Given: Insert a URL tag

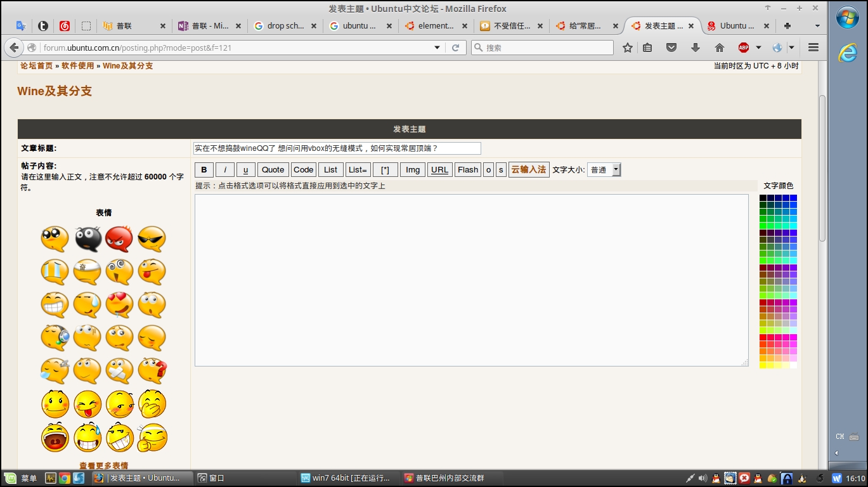Looking at the screenshot, I should [440, 170].
